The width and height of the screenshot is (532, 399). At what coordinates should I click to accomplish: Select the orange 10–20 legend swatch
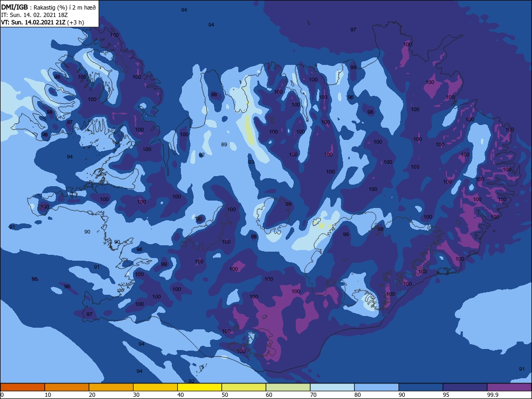[67, 387]
